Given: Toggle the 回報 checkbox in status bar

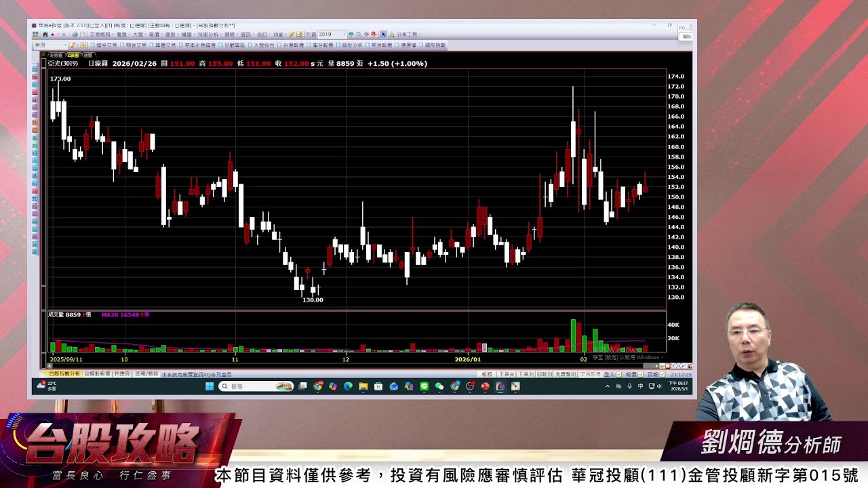Looking at the screenshot, I should [x=661, y=373].
